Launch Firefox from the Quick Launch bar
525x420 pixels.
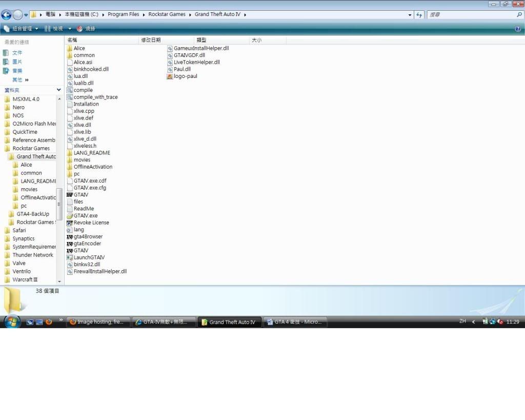49,322
